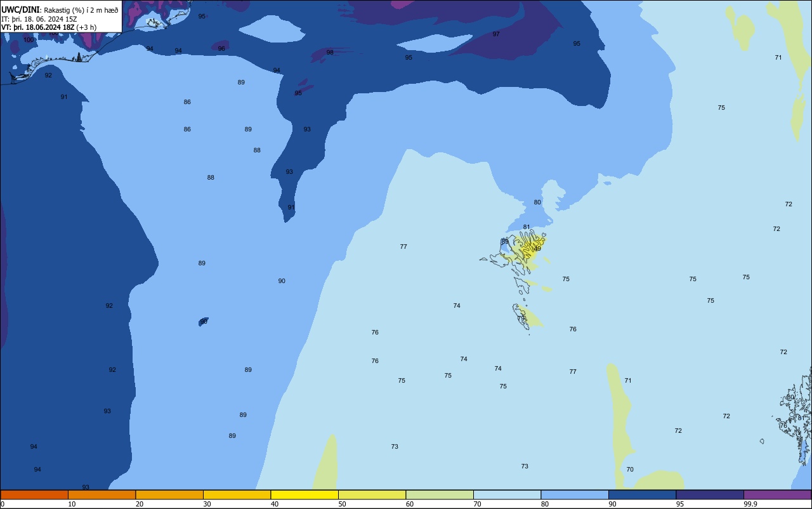Click the 'IT: þri. 18. 06. 2024 15Z' line

(x=39, y=19)
